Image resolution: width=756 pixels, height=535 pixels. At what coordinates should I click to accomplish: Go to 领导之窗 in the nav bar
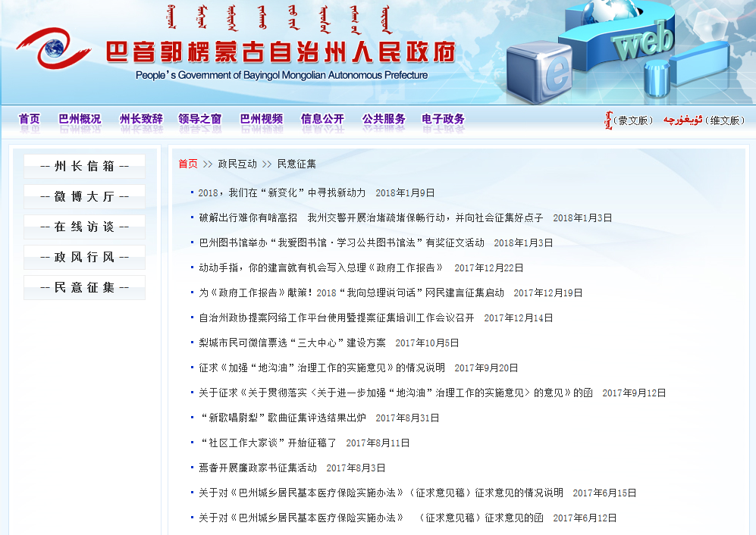[x=200, y=119]
